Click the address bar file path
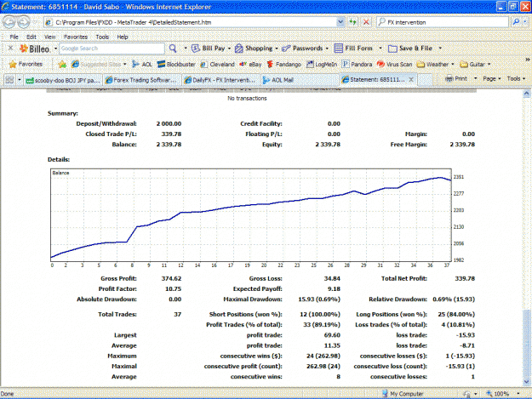 pyautogui.click(x=134, y=22)
